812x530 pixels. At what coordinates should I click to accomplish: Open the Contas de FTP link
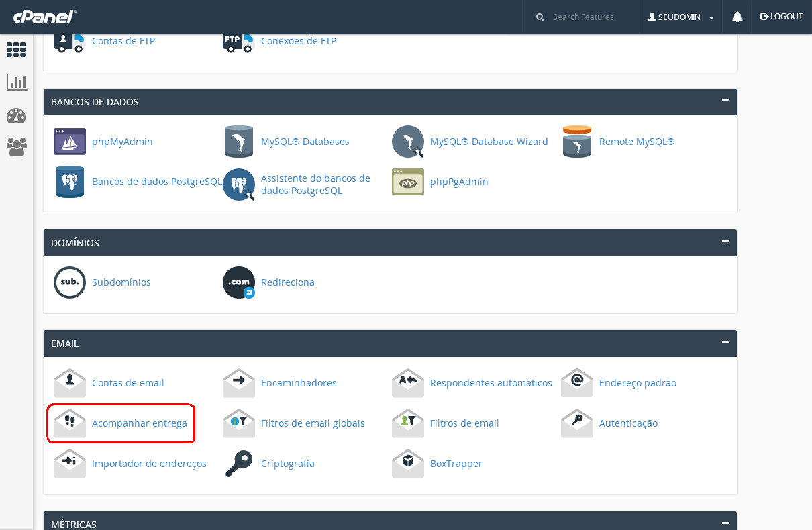coord(123,41)
